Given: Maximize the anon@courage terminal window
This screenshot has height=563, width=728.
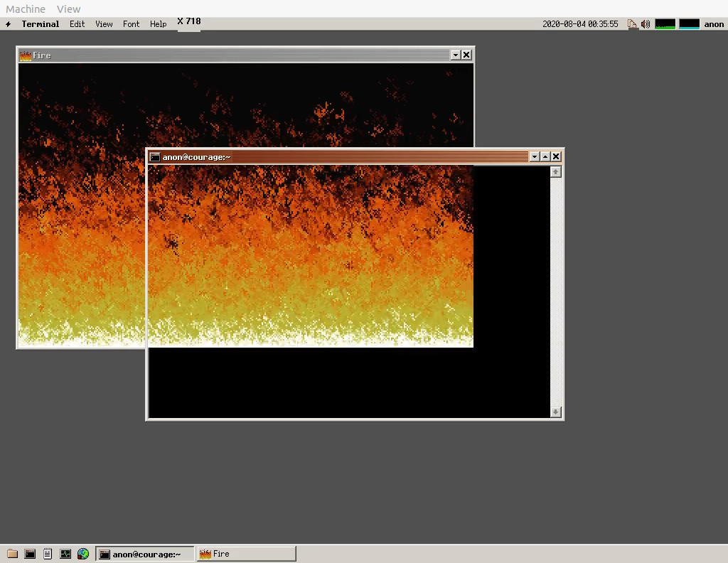Looking at the screenshot, I should pyautogui.click(x=545, y=156).
